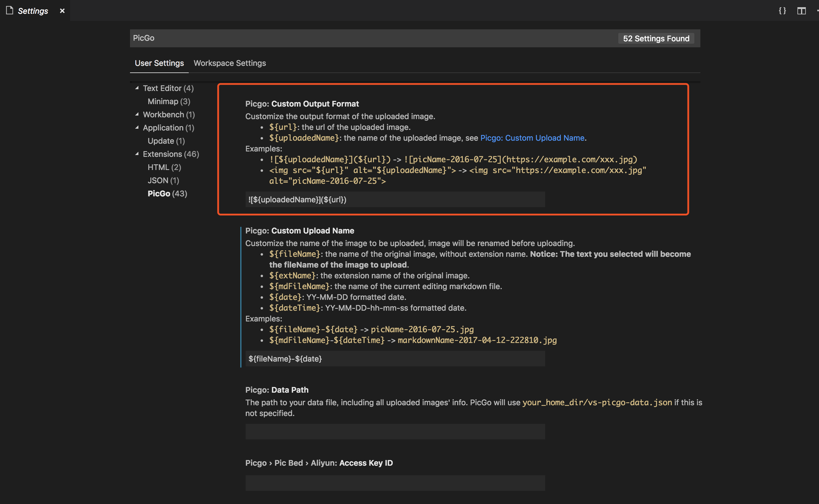Image resolution: width=819 pixels, height=504 pixels.
Task: Edit the Custom Upload Name field
Action: tap(395, 359)
